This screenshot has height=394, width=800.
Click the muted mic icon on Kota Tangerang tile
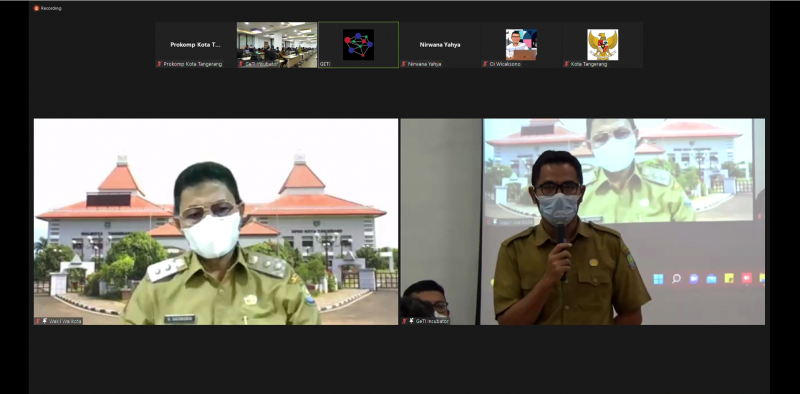click(566, 64)
